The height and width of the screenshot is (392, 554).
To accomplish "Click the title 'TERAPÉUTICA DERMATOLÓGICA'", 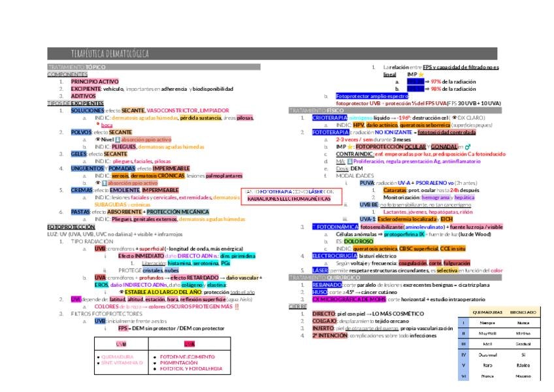I will point(110,54).
